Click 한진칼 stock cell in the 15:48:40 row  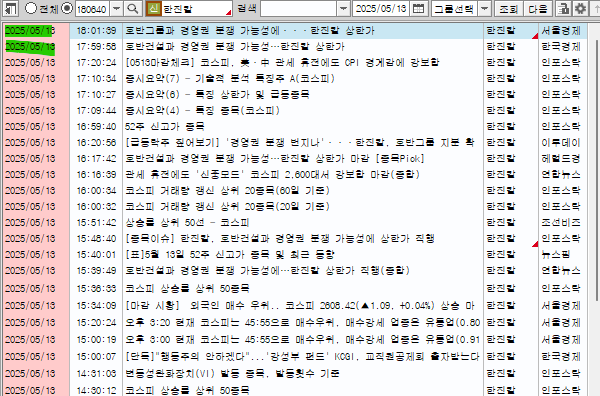click(x=501, y=239)
